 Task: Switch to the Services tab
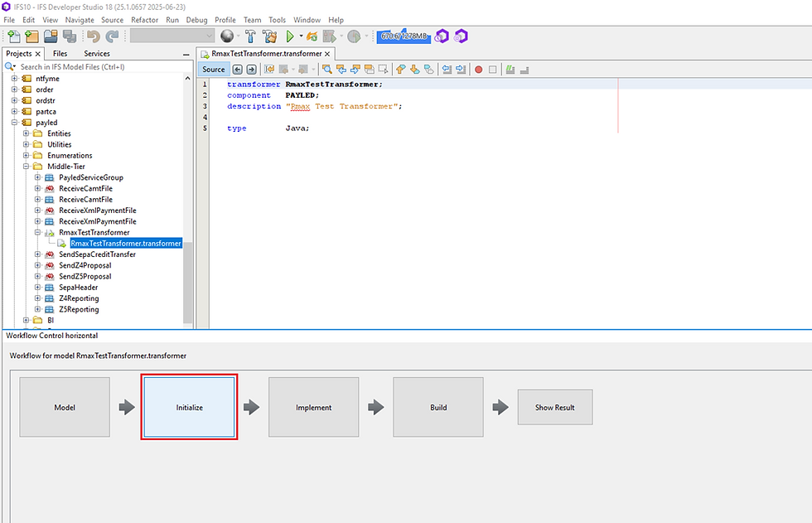point(97,53)
